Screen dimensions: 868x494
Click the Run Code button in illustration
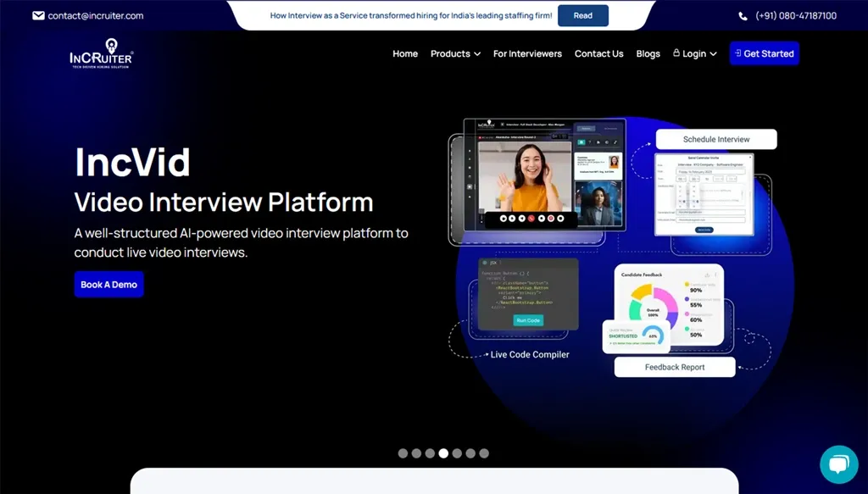click(x=528, y=320)
